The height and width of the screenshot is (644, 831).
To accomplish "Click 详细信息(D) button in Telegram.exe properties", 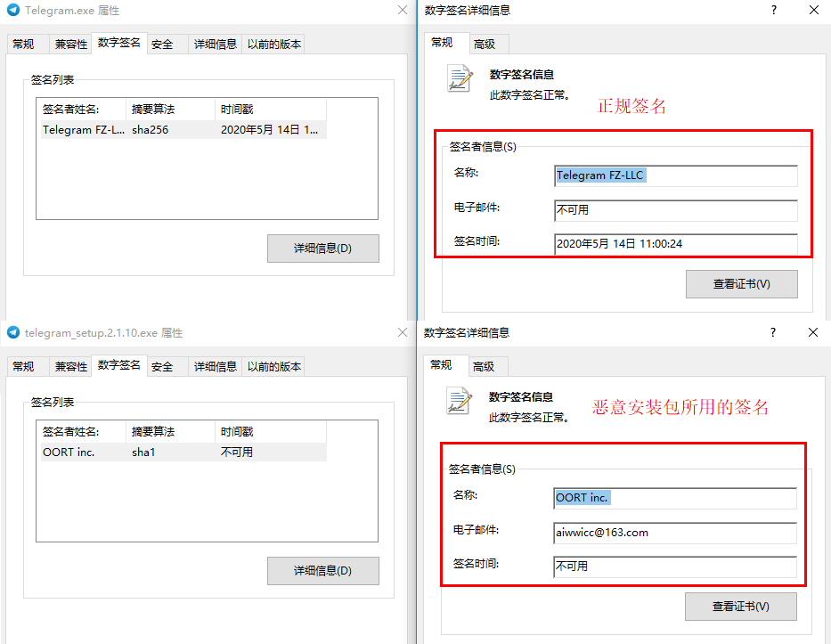I will (x=322, y=248).
